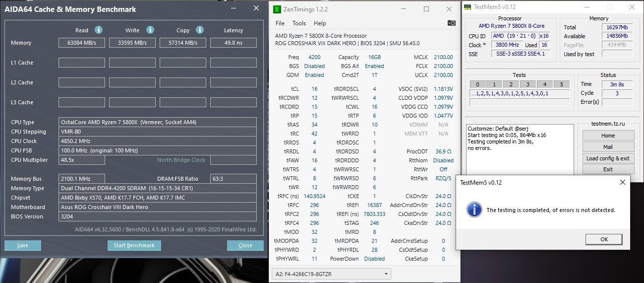This screenshot has height=283, width=644.
Task: Select test cell 3 in TestMem5 Tests
Action: coord(528,84)
